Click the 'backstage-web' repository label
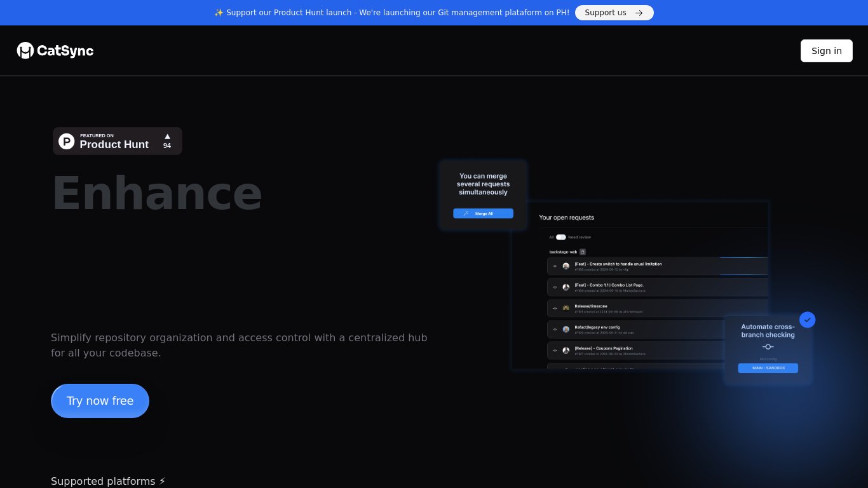Viewport: 868px width, 488px height. tap(564, 252)
